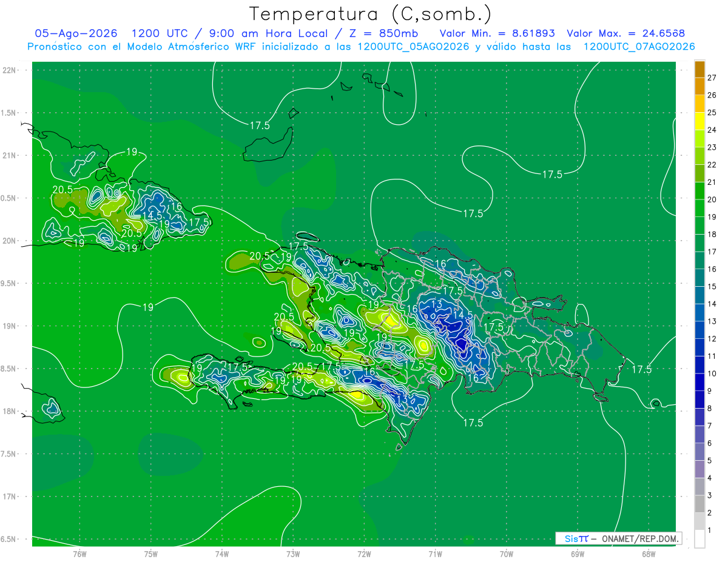Click the blue "Sis" pi logo text

coord(576,538)
